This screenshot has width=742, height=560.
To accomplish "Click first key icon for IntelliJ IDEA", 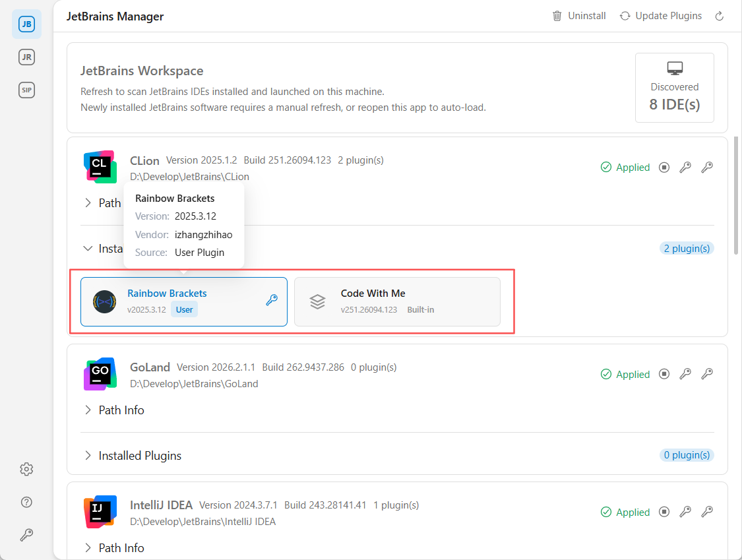I will point(685,513).
